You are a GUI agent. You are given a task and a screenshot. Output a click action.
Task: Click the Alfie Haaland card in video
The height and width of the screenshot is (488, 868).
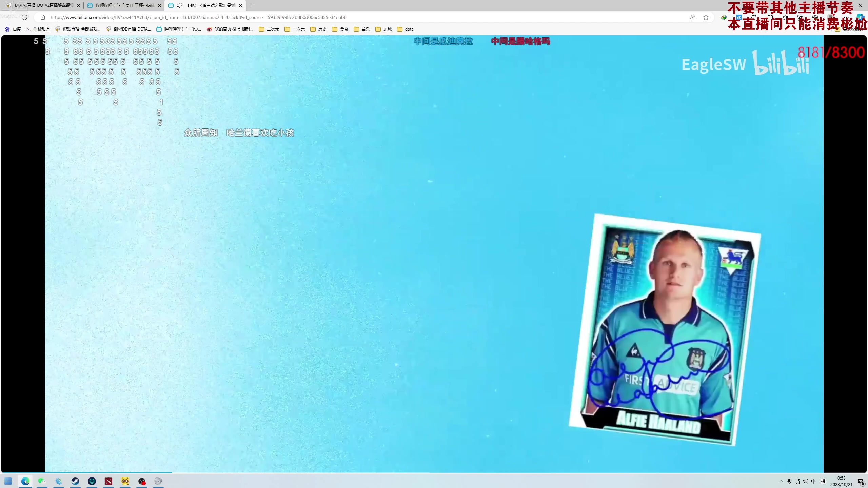(x=665, y=330)
